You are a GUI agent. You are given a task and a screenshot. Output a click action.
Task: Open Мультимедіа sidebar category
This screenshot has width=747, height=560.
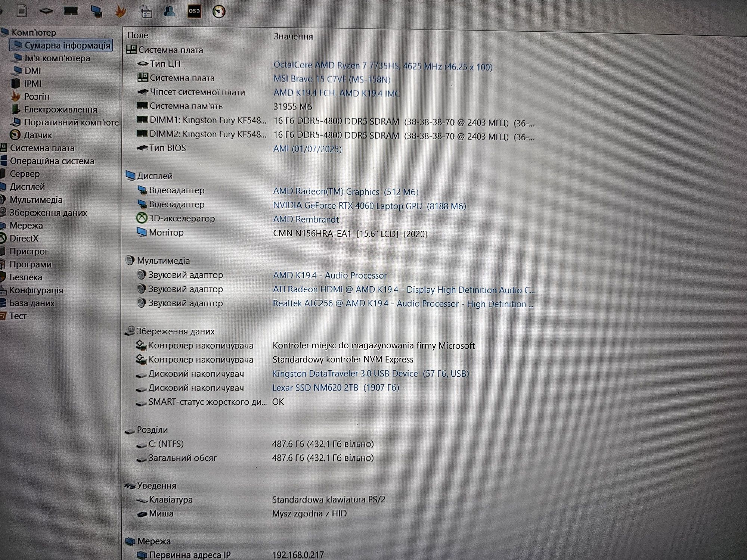coord(31,200)
